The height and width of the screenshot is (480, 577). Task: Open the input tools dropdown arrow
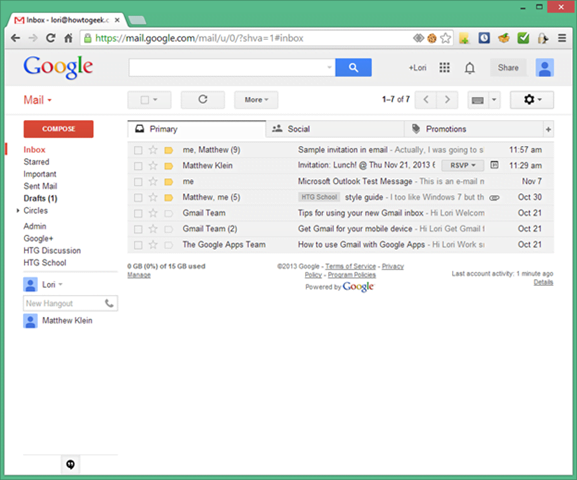(x=494, y=100)
